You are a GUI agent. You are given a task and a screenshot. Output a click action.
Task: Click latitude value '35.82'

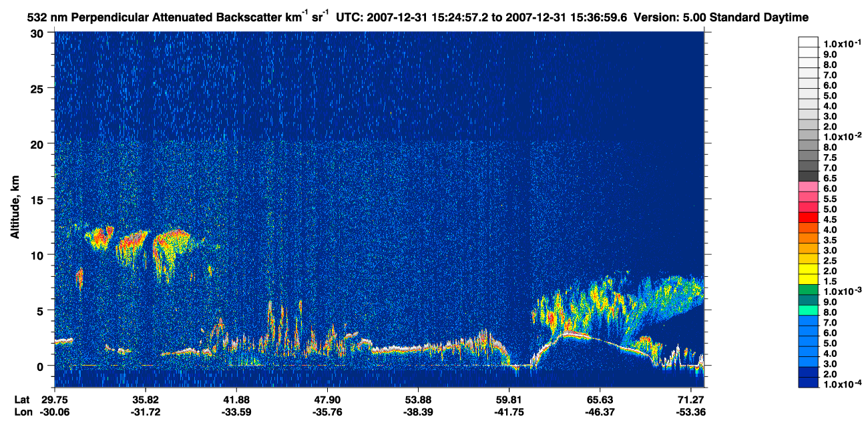click(146, 400)
